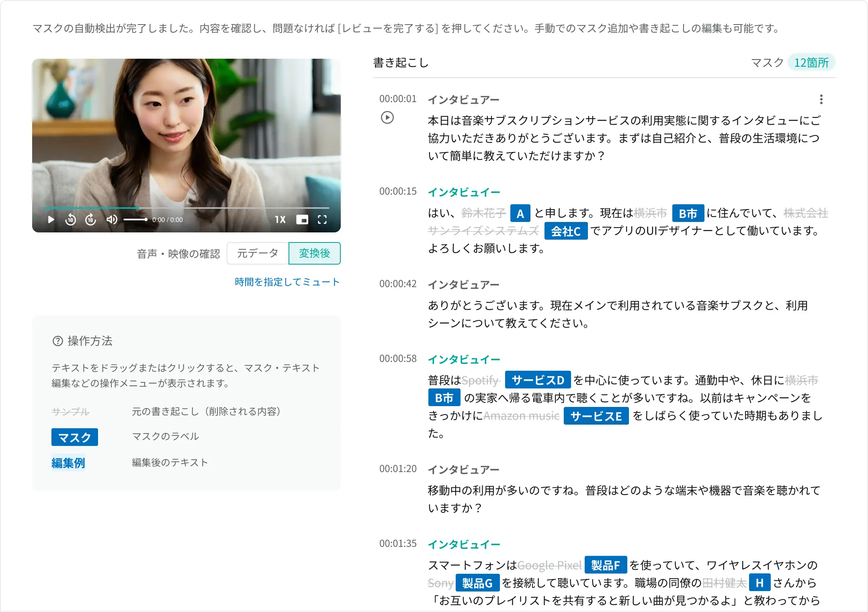
Task: Click struck-through text 鈴木花子
Action: [483, 213]
